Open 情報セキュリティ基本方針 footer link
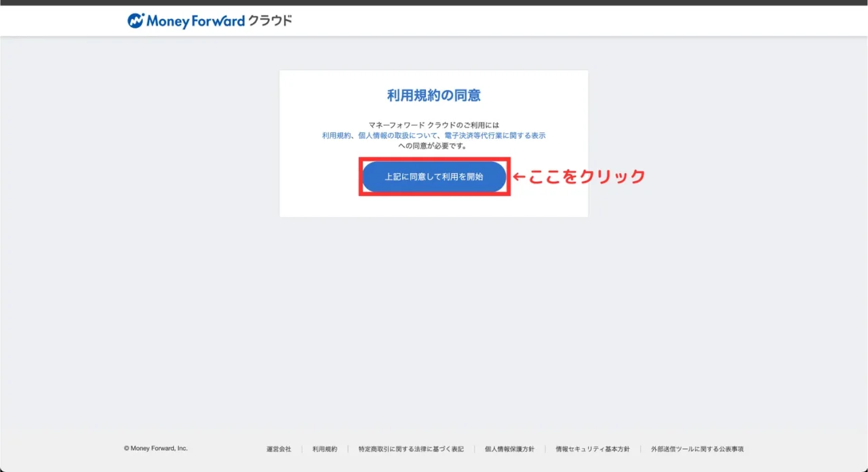The width and height of the screenshot is (868, 472). [593, 449]
